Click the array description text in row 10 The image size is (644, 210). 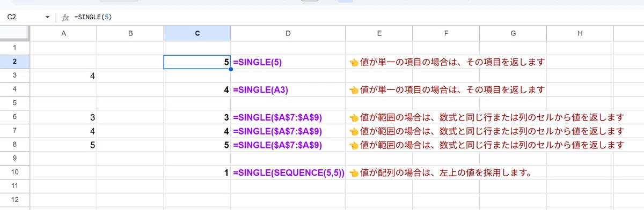pyautogui.click(x=440, y=172)
